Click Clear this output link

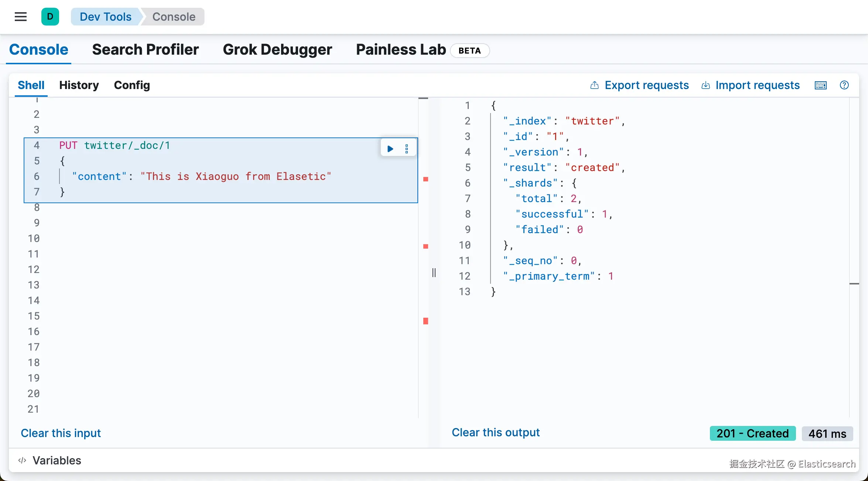tap(496, 432)
